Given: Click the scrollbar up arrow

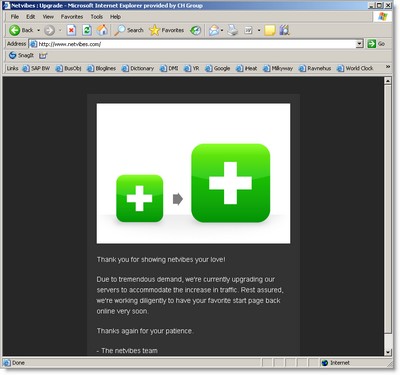Looking at the screenshot, I should click(x=387, y=81).
